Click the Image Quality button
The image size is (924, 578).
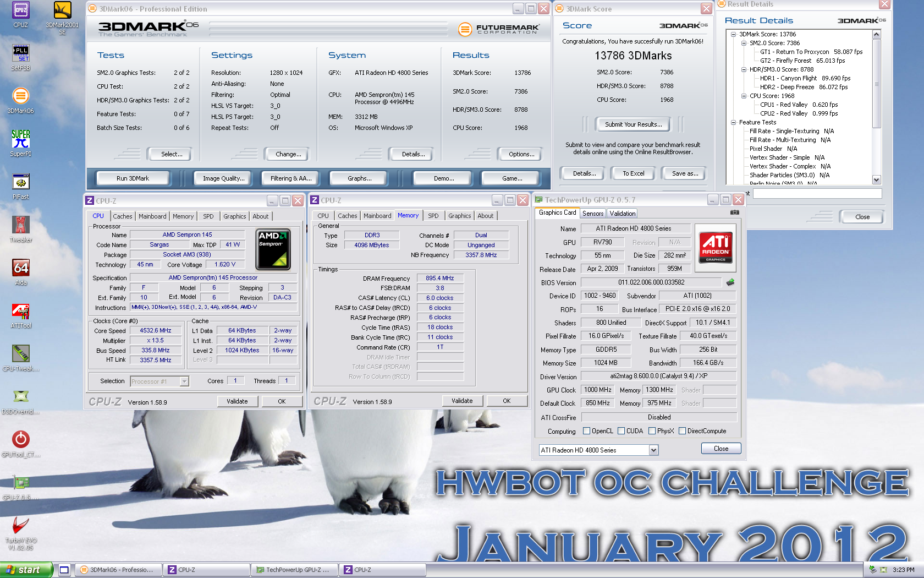223,178
